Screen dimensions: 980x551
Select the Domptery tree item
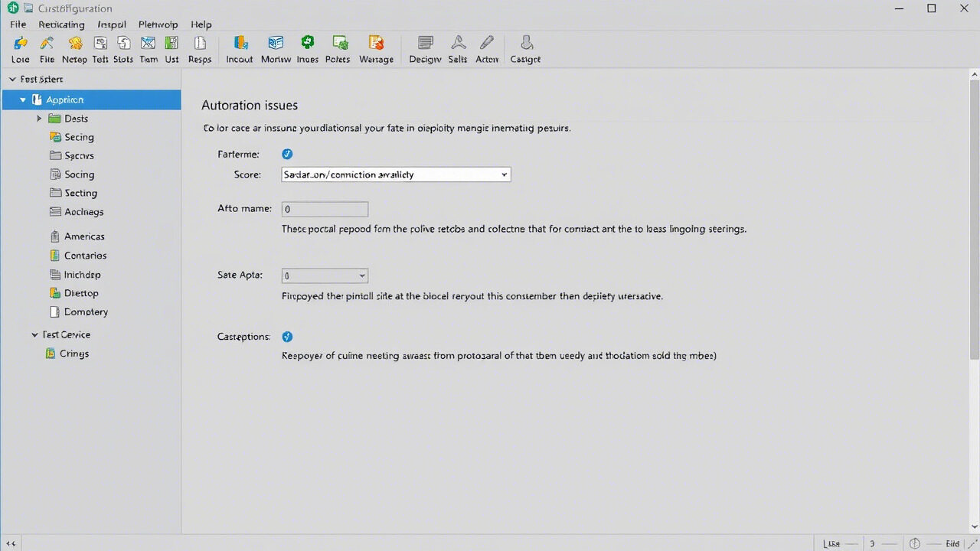click(86, 312)
